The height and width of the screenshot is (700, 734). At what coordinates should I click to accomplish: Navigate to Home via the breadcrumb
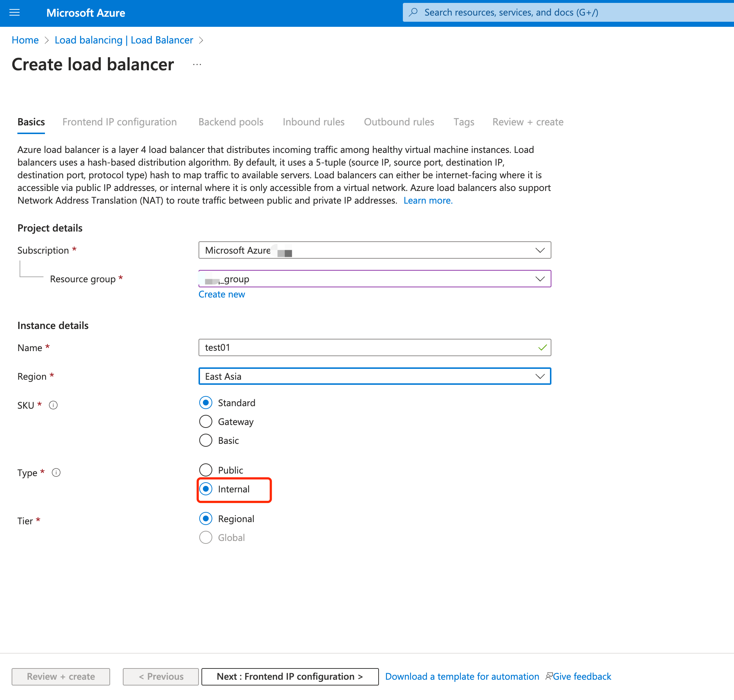click(25, 40)
